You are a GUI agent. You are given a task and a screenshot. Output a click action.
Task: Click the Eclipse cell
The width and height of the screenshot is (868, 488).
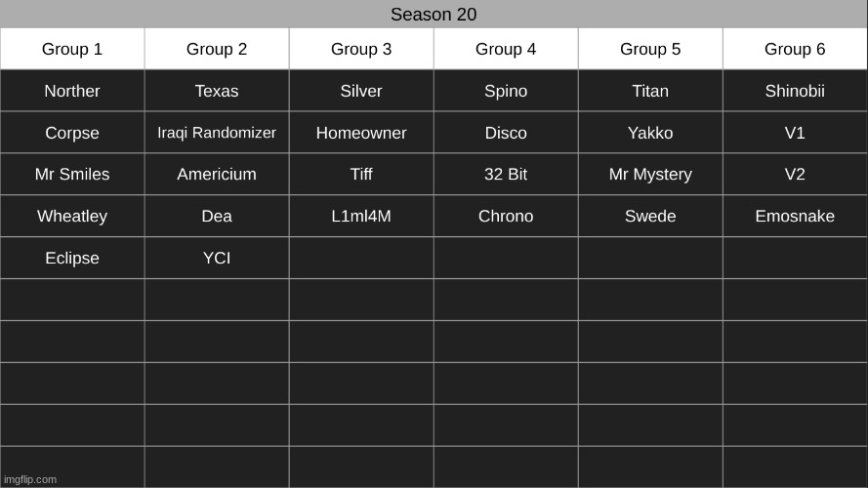pos(72,259)
